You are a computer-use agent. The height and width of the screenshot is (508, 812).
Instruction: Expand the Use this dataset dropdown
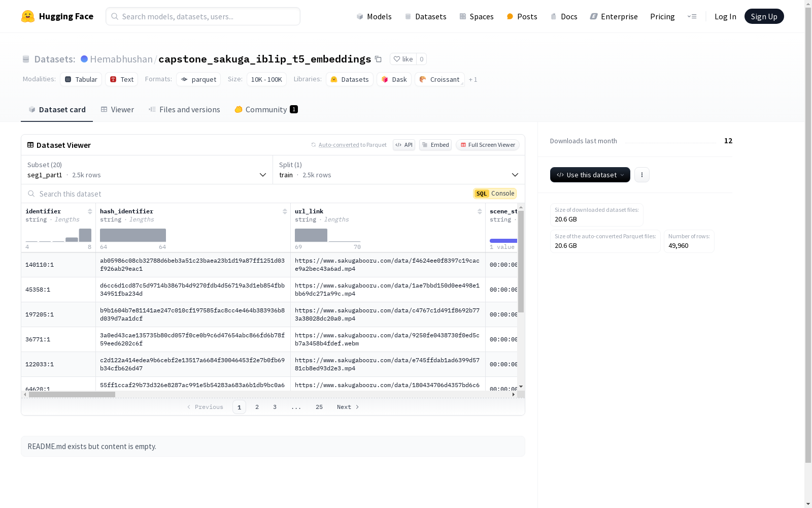click(x=590, y=175)
